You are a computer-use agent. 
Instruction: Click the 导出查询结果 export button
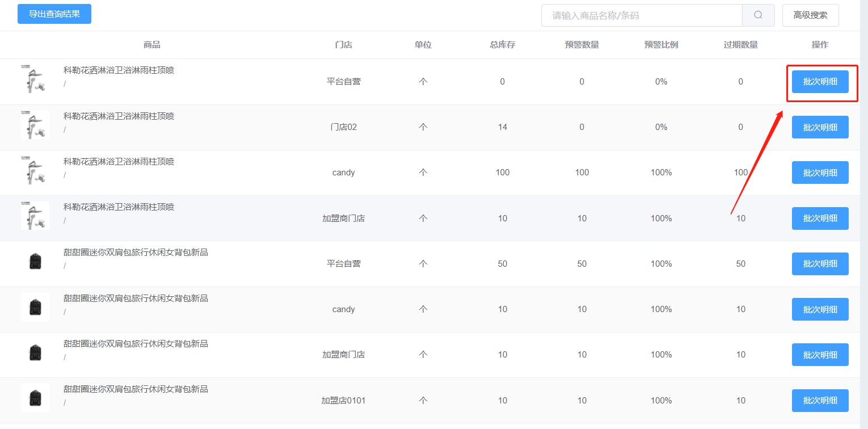(x=54, y=14)
